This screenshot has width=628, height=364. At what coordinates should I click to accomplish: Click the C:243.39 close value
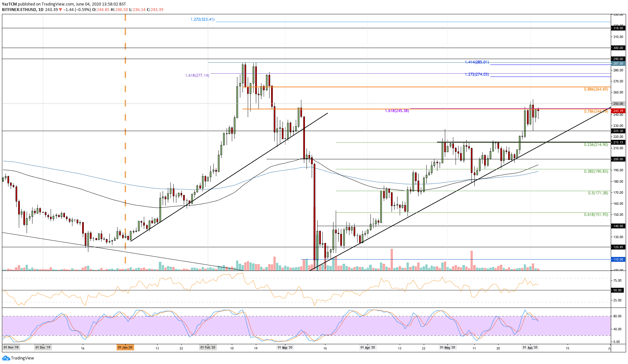(155, 10)
